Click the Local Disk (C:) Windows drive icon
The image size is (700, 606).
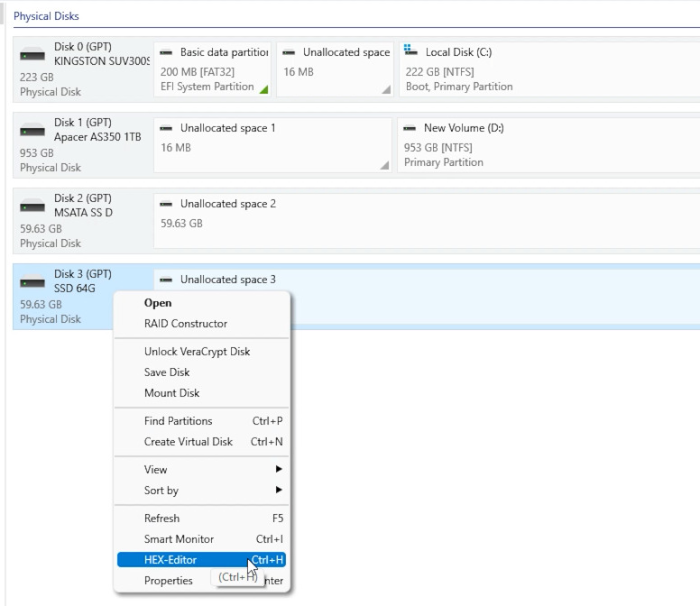410,50
